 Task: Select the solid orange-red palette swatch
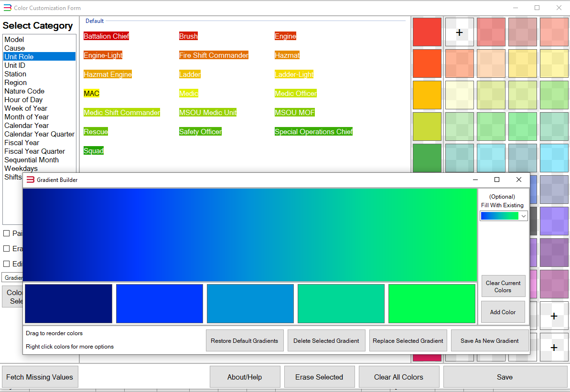point(427,64)
